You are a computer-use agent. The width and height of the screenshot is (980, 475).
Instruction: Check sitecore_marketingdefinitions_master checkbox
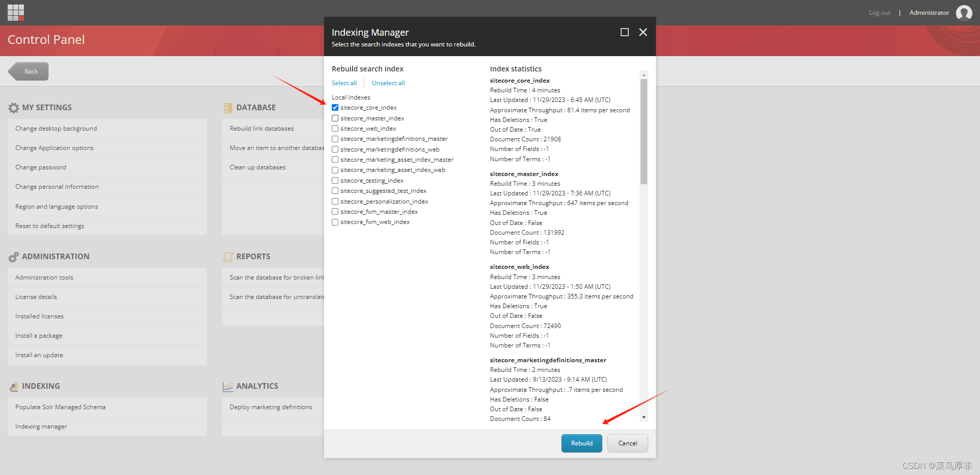(x=335, y=139)
